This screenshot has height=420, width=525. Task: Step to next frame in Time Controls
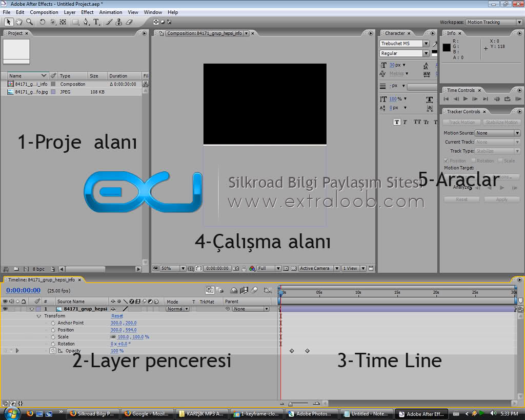tap(475, 99)
